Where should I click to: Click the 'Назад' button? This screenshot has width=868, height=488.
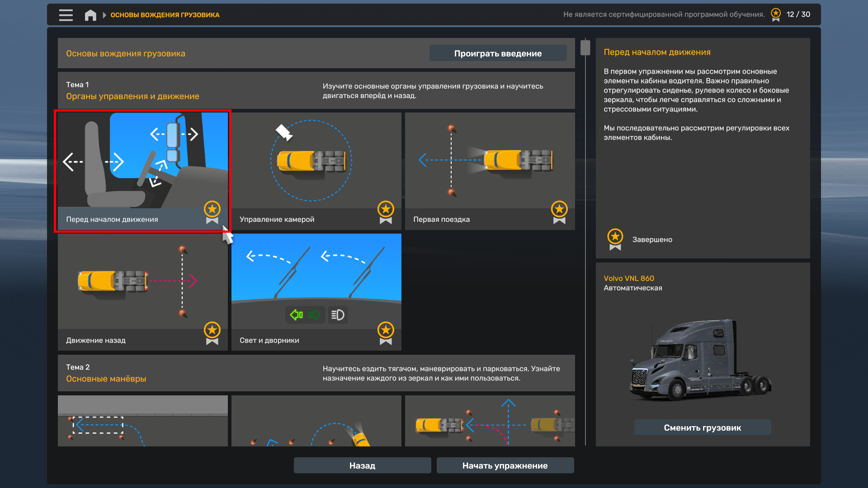[362, 465]
